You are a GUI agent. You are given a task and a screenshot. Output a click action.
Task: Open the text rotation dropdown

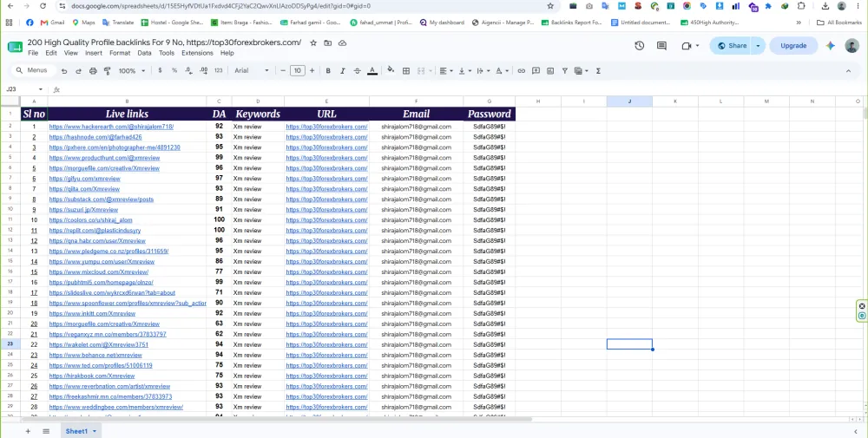(x=501, y=71)
